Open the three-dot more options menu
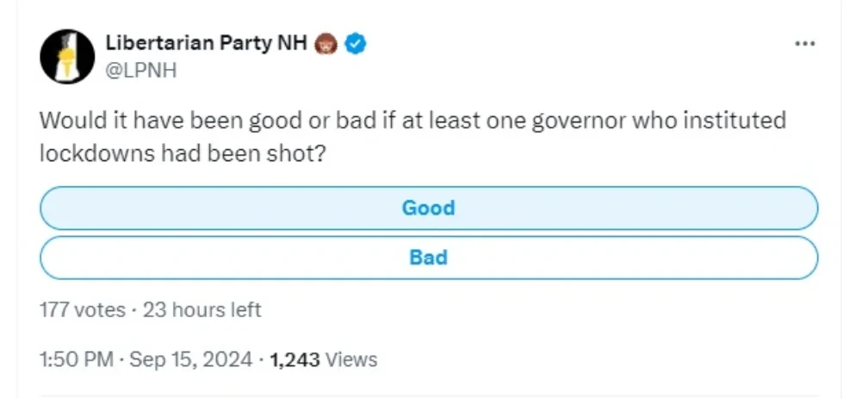 coord(804,45)
